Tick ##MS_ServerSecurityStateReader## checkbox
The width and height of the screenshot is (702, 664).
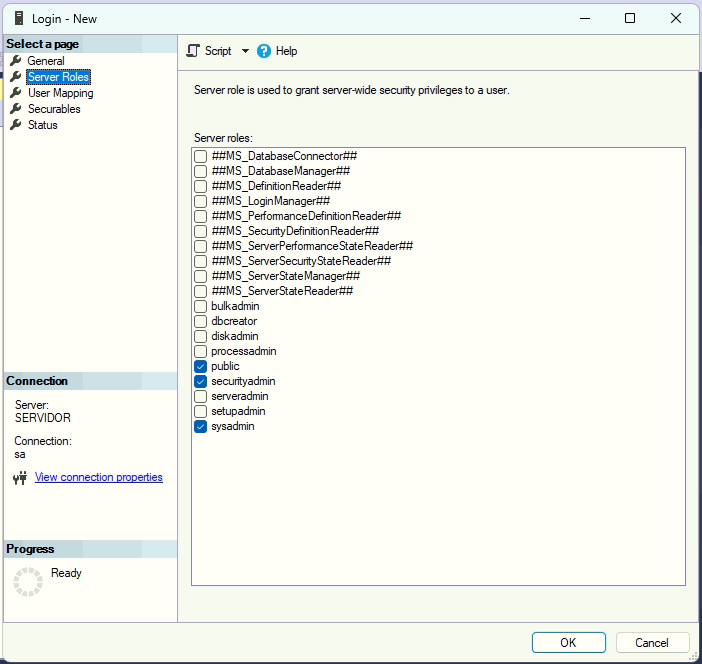(200, 261)
